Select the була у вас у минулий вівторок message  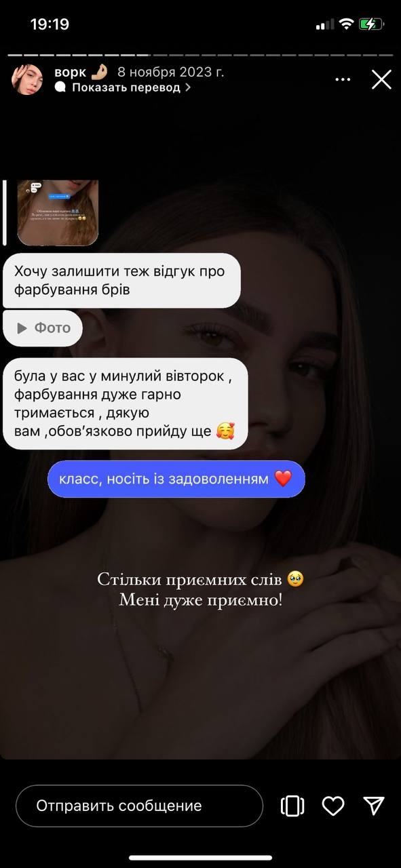126,403
